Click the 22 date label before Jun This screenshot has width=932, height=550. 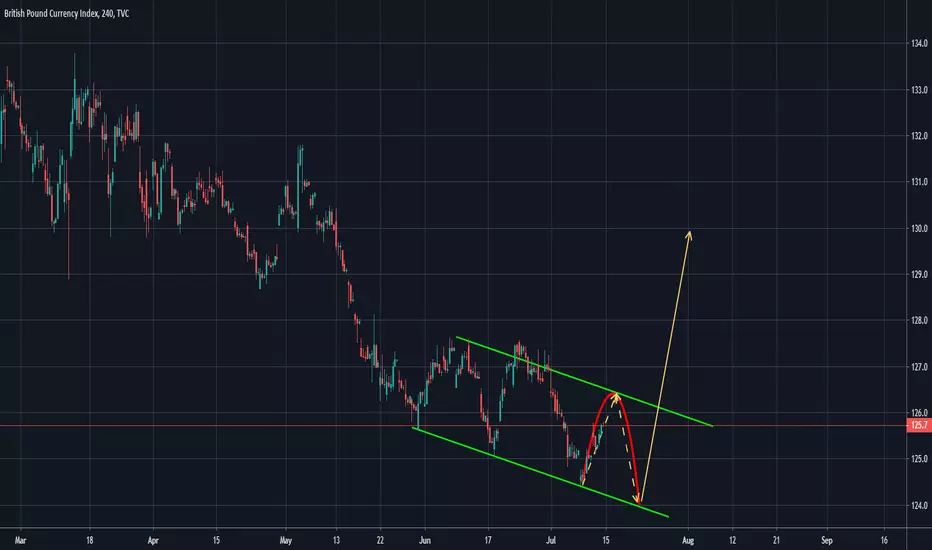pyautogui.click(x=380, y=540)
